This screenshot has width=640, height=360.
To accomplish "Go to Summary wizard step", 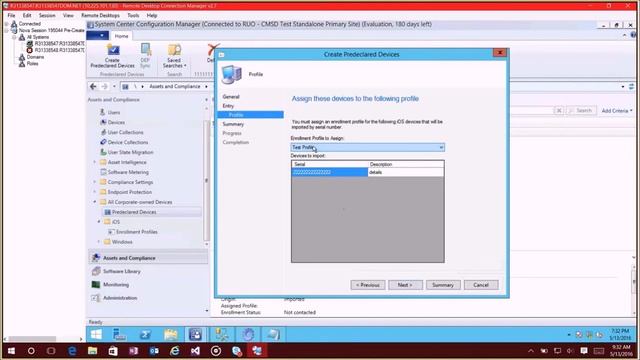I will point(233,124).
